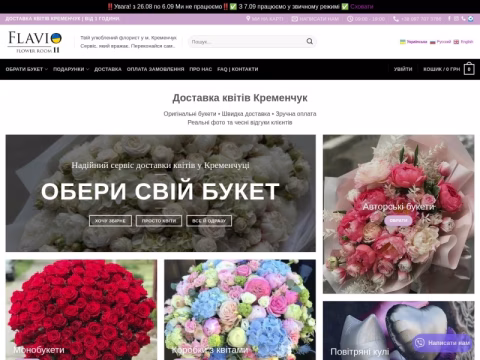Select the Ukrainian flag icon
Image resolution: width=480 pixels, height=360 pixels.
pos(403,42)
